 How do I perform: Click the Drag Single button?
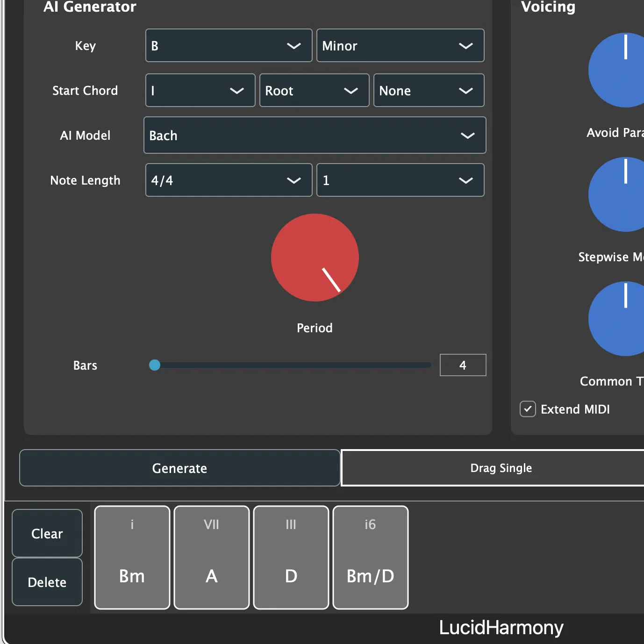pos(493,468)
